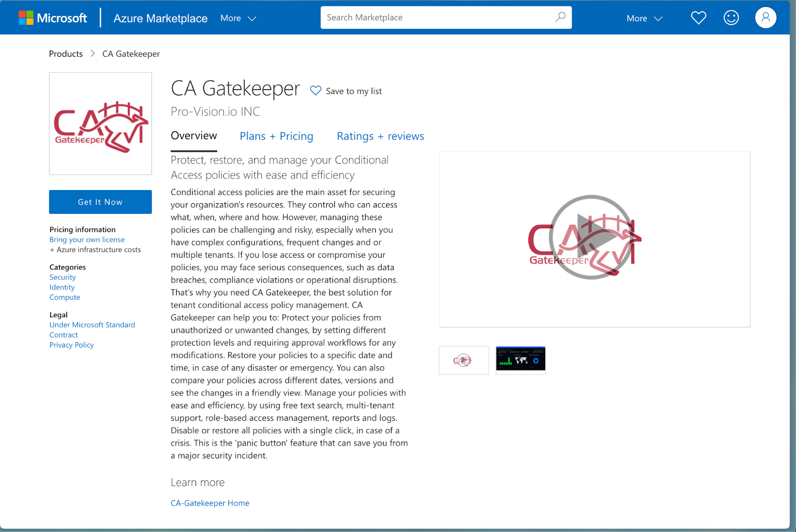Expand the More menu beside Azure Marketplace
Viewport: 796px width, 532px height.
[238, 18]
